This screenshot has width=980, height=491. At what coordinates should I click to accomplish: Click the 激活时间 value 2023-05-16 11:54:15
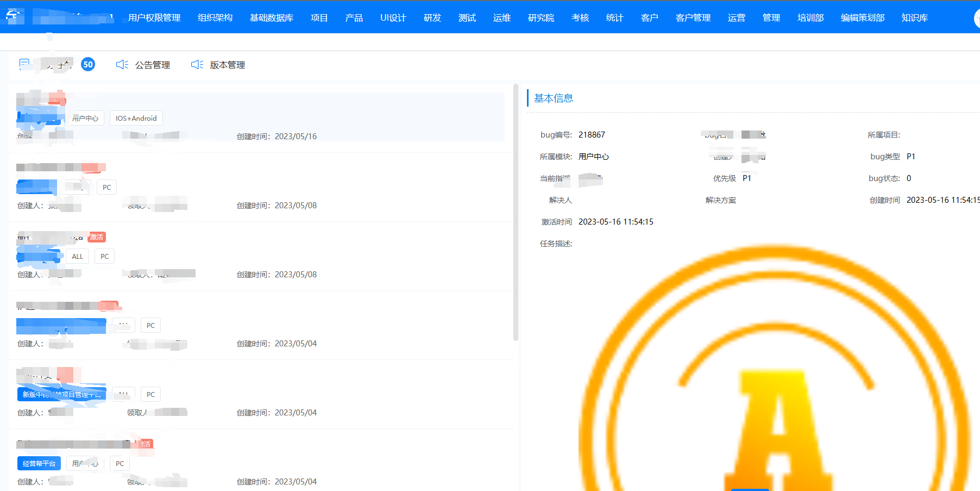tap(616, 222)
